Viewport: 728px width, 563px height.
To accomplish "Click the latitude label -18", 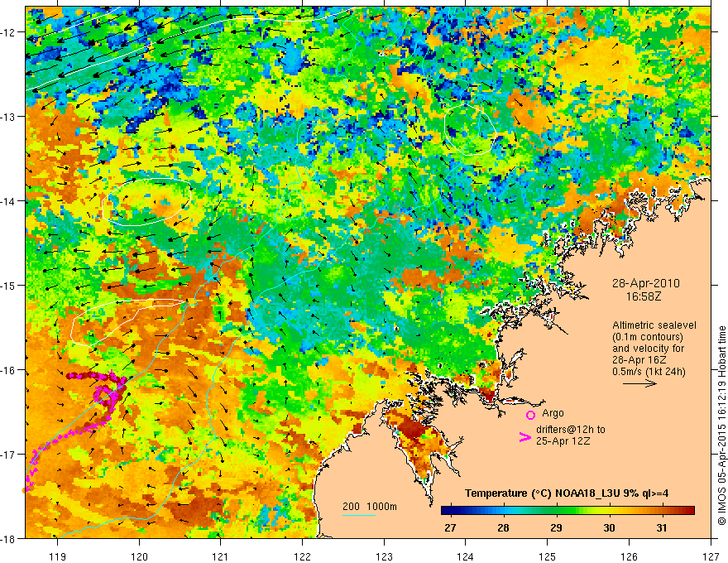I will point(9,538).
